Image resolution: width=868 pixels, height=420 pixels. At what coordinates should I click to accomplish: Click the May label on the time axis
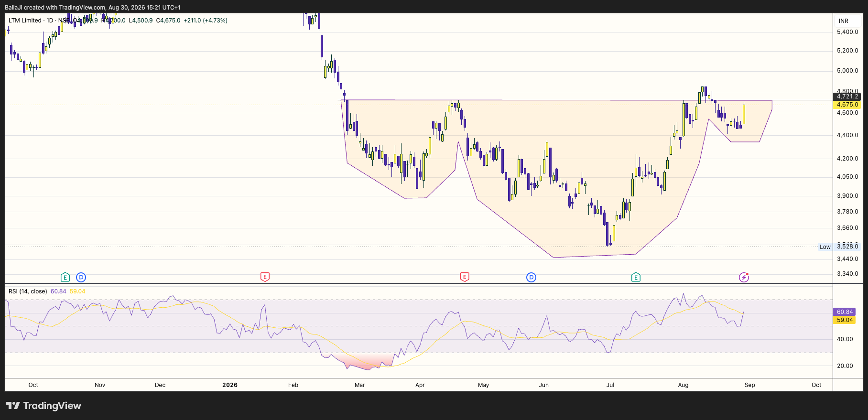point(484,385)
